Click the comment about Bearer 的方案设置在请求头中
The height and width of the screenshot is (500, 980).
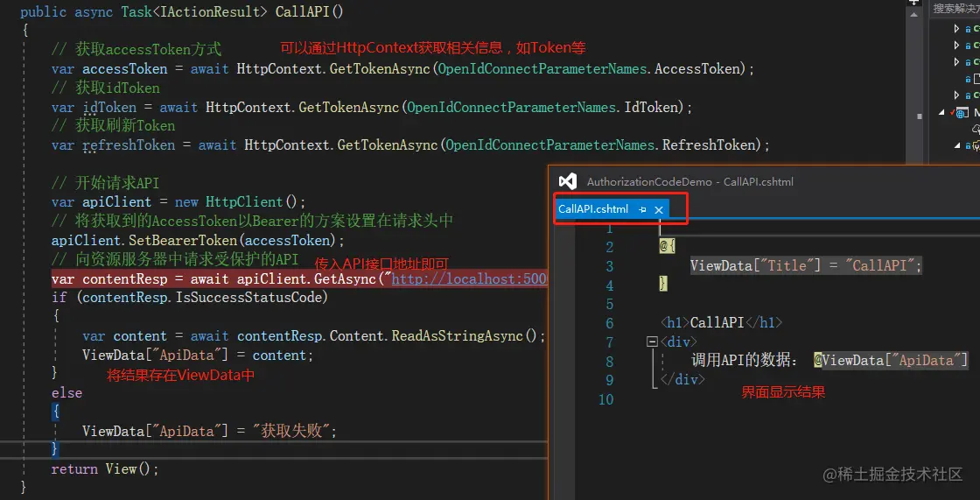pos(252,221)
